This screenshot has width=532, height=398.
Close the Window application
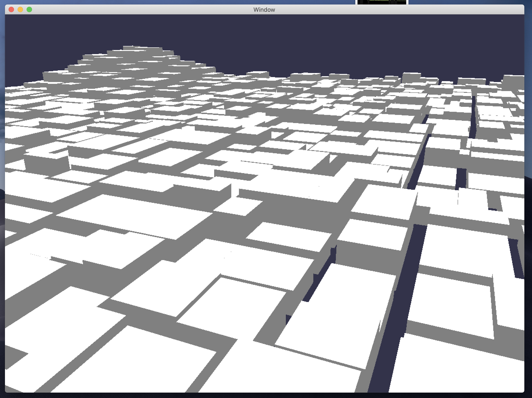click(x=11, y=9)
